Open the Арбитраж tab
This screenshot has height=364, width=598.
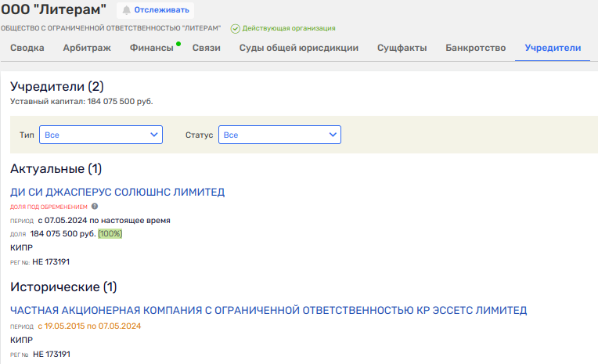point(87,48)
